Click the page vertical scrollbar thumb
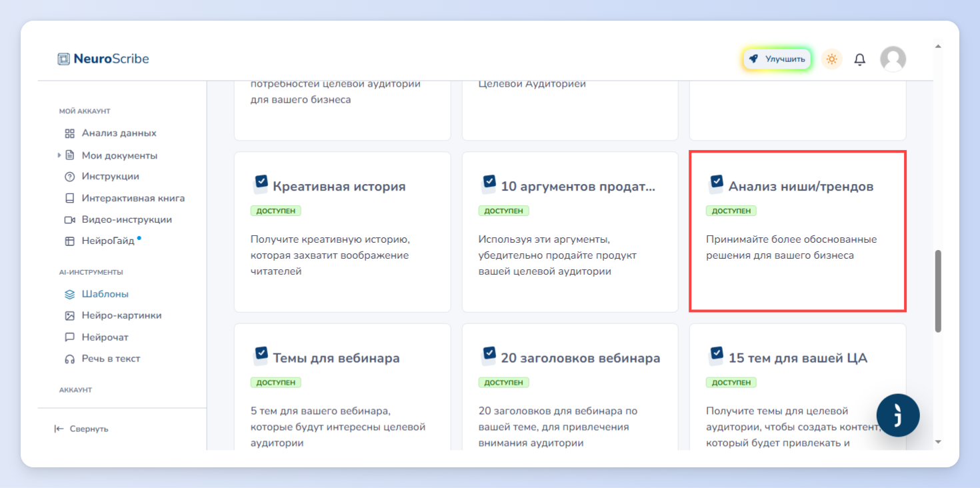 [x=938, y=291]
